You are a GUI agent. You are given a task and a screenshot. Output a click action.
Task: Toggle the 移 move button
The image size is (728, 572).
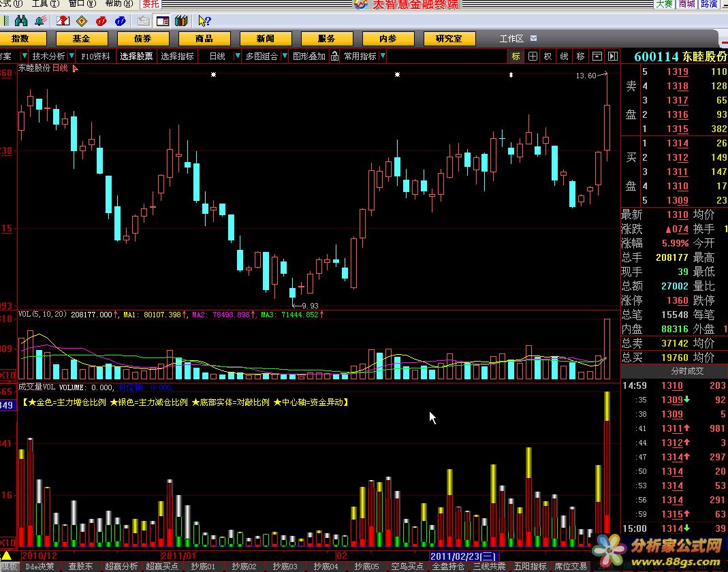pyautogui.click(x=580, y=56)
